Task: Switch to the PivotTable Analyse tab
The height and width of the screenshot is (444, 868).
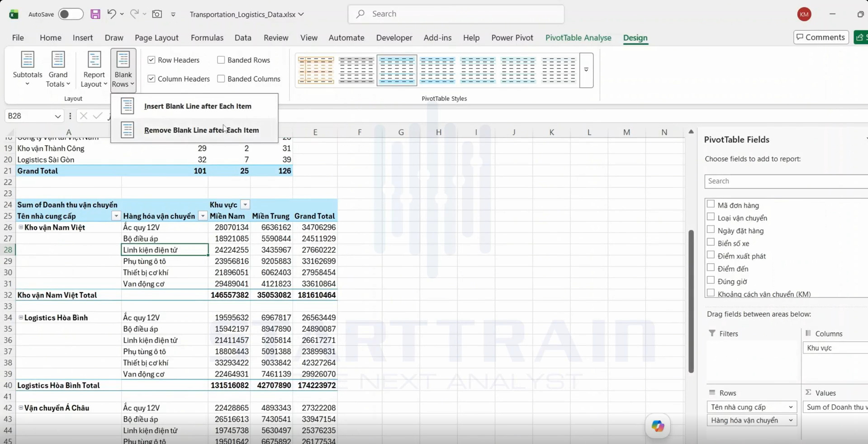Action: pyautogui.click(x=578, y=38)
